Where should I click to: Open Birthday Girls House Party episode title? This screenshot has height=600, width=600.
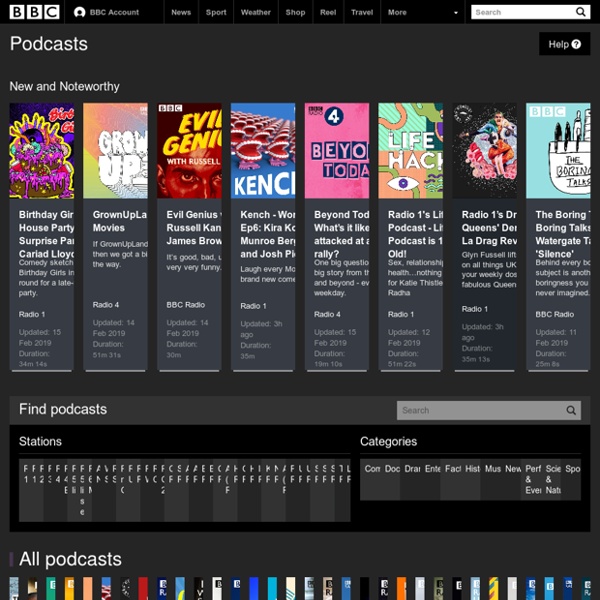click(x=46, y=234)
